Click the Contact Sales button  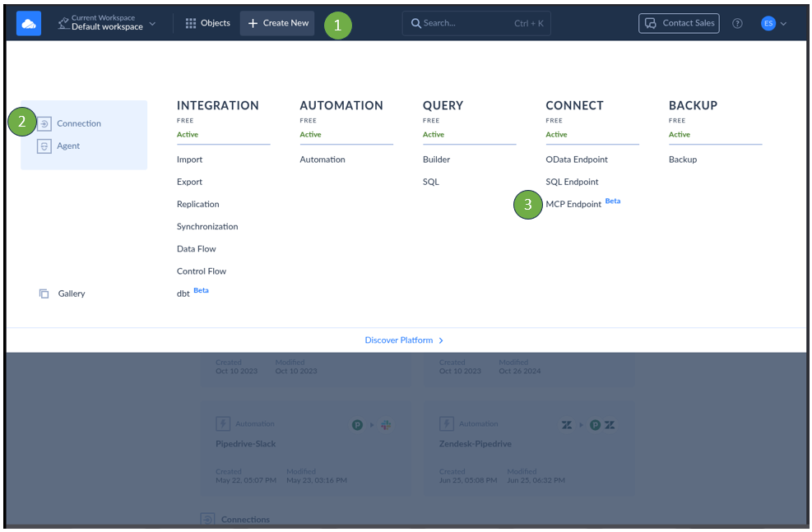pyautogui.click(x=679, y=22)
